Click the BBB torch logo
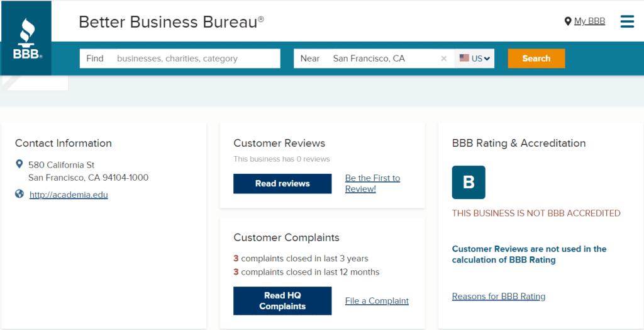 [27, 38]
